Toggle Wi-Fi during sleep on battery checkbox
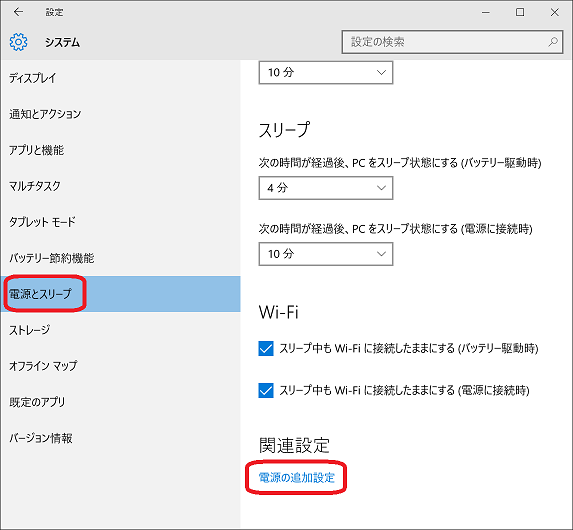Viewport: 573px width, 530px height. (266, 348)
